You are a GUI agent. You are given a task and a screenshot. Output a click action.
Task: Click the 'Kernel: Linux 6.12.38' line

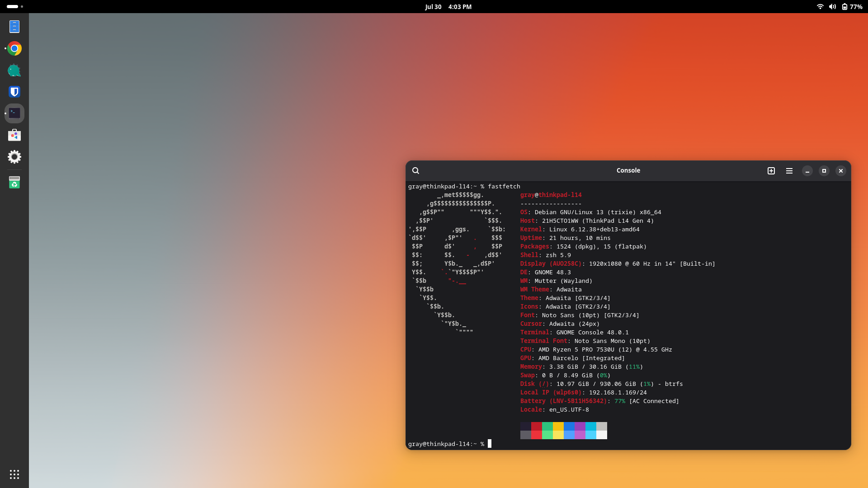[x=580, y=229]
